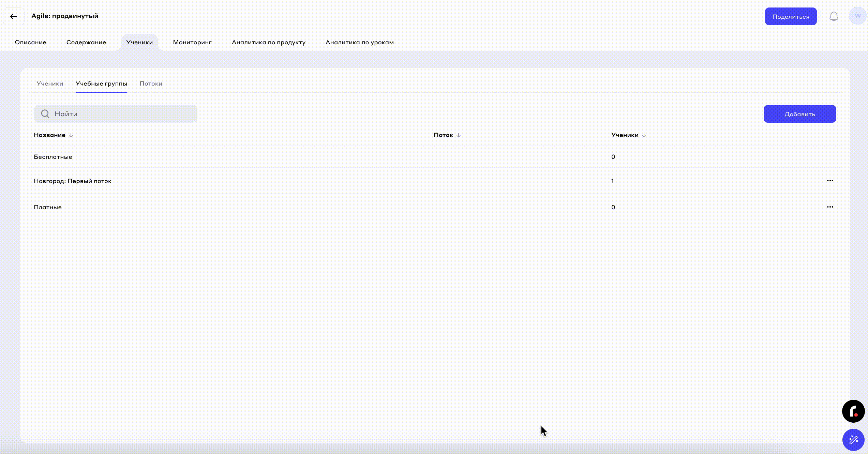
Task: Open notifications bell icon
Action: tap(834, 16)
